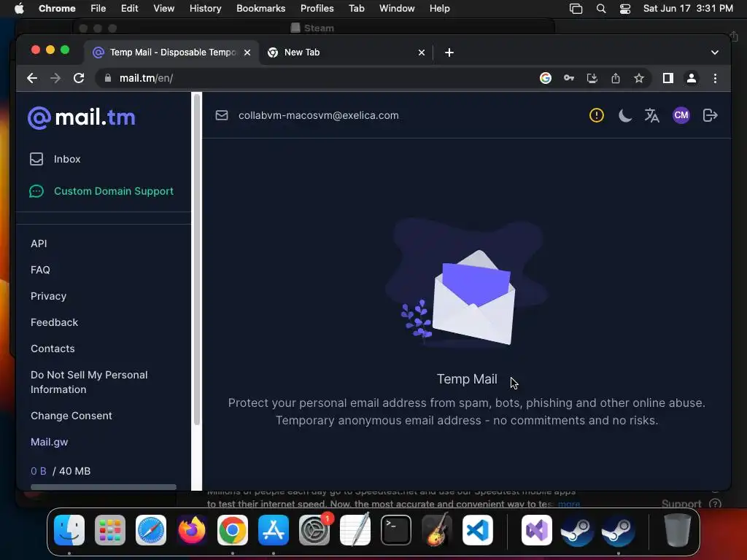Toggle Chrome's side panel
This screenshot has height=560, width=747.
[x=668, y=78]
